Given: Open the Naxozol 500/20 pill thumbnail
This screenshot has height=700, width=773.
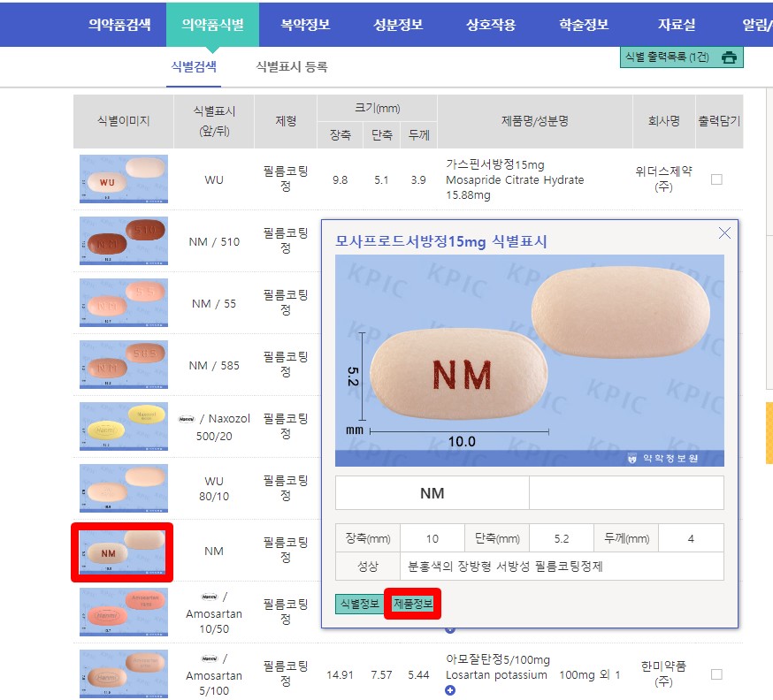Looking at the screenshot, I should coord(124,426).
